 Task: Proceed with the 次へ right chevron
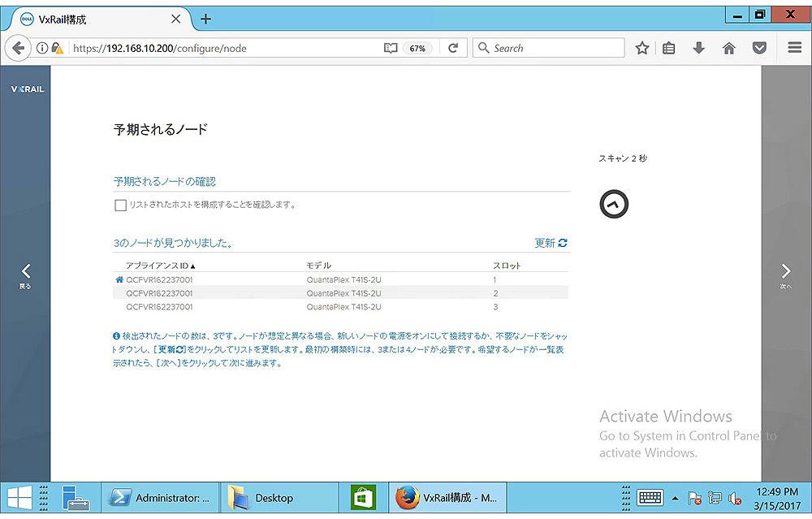click(x=785, y=275)
